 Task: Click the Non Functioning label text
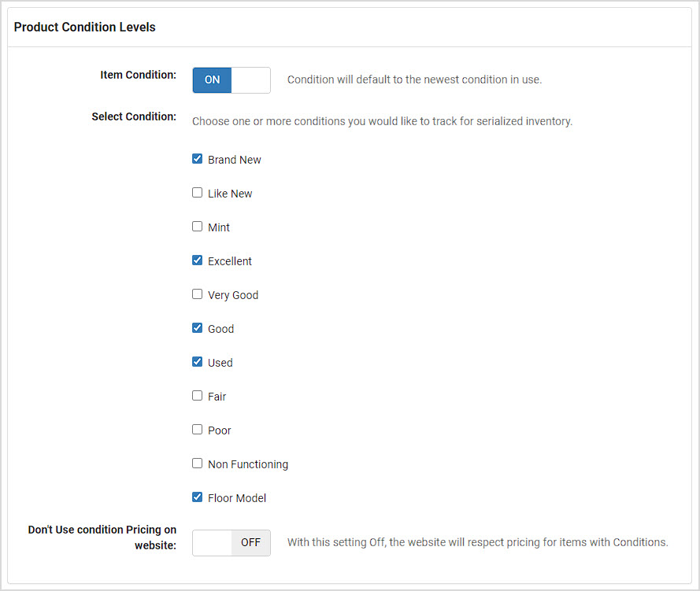pyautogui.click(x=248, y=464)
